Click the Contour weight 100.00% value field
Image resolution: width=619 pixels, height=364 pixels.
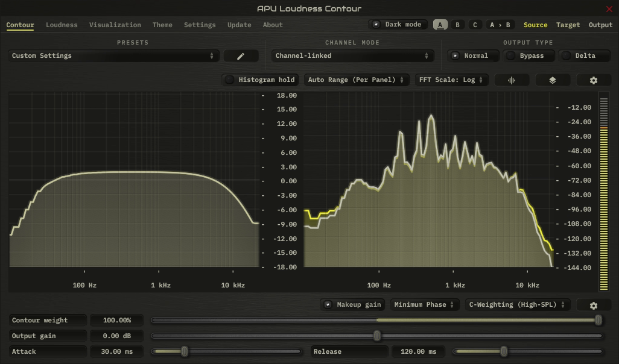[x=117, y=320]
